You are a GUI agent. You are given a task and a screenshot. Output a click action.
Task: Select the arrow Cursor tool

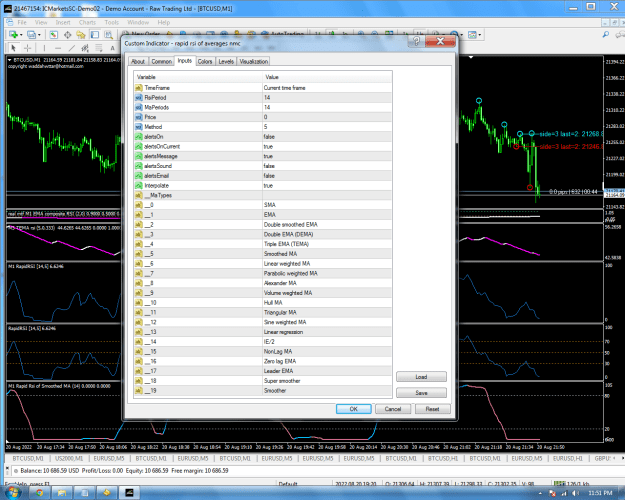point(13,48)
